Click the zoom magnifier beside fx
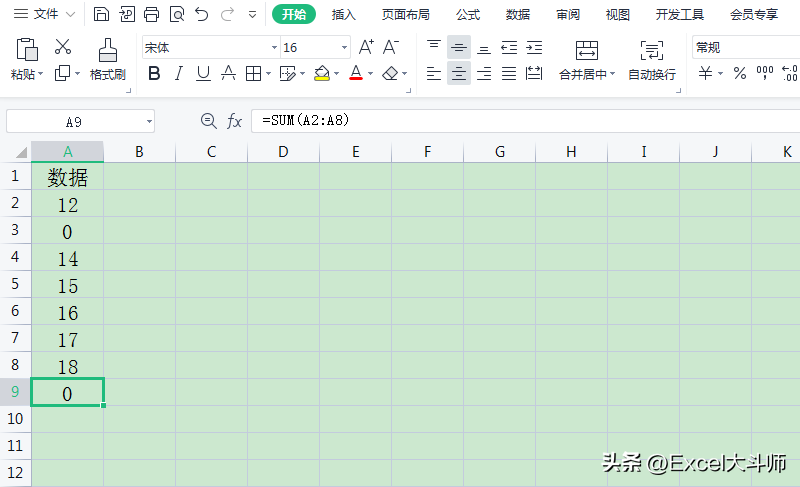The image size is (800, 487). (x=208, y=121)
